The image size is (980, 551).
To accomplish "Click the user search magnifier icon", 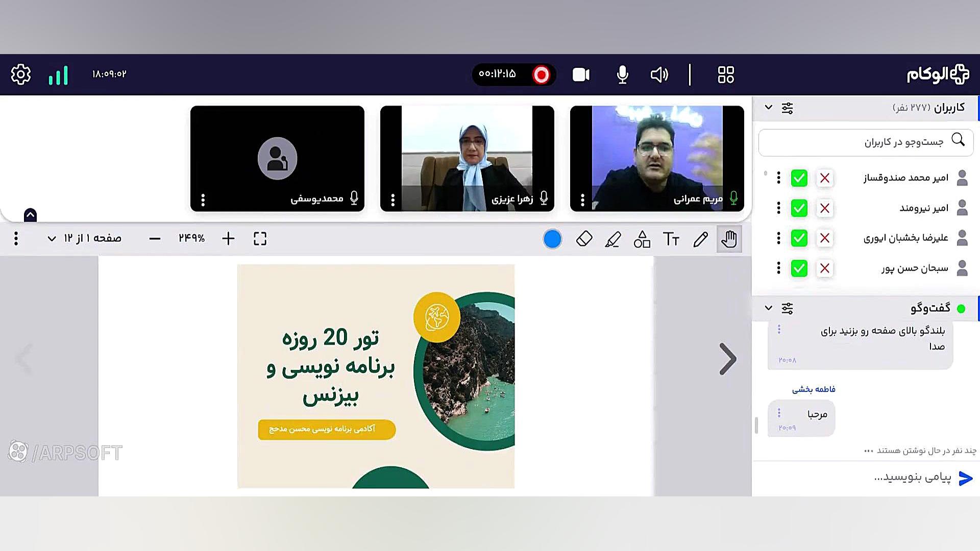I will (958, 140).
